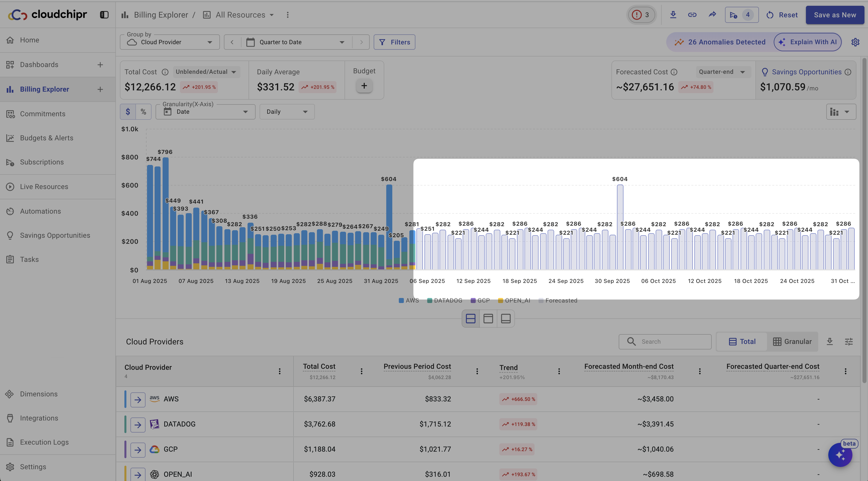868x481 pixels.
Task: Select chart-only layout icon
Action: click(x=488, y=318)
